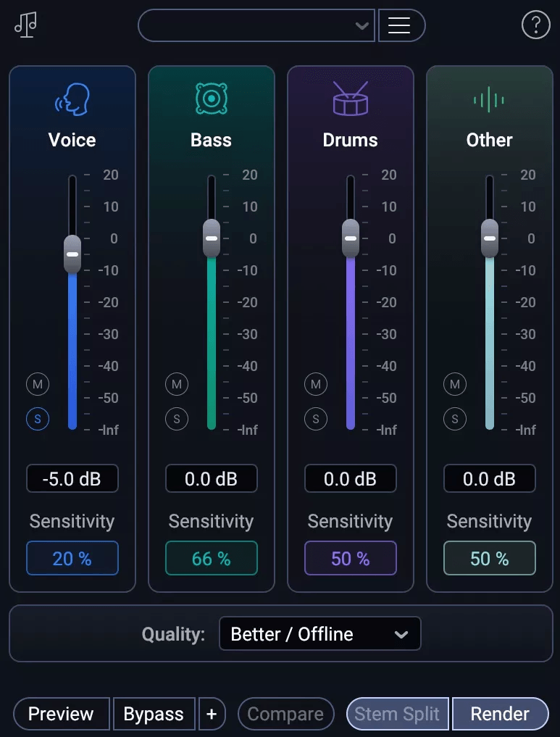Click the Preview button
The height and width of the screenshot is (737, 560).
[x=62, y=714]
